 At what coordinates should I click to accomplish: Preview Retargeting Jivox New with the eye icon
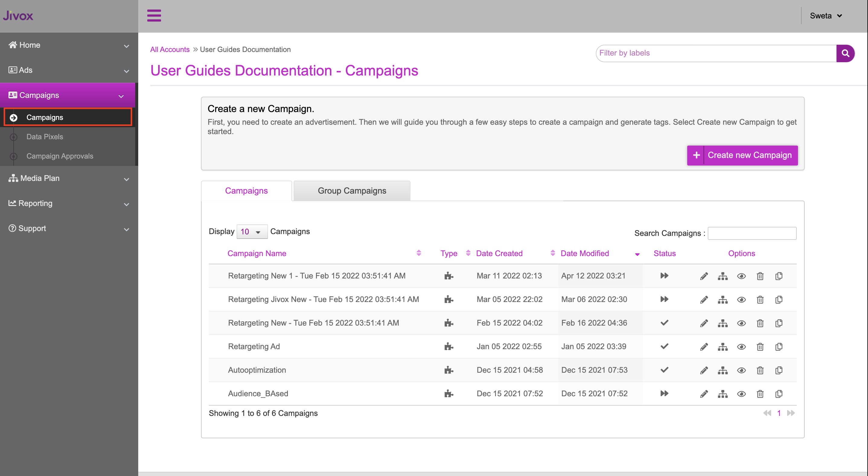(x=741, y=300)
